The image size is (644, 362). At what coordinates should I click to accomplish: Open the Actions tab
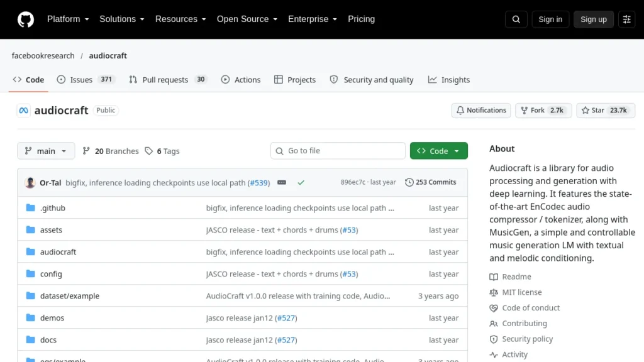coord(241,80)
